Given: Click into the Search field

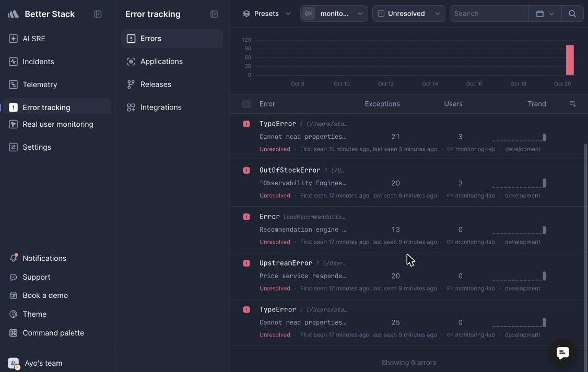Looking at the screenshot, I should click(489, 14).
